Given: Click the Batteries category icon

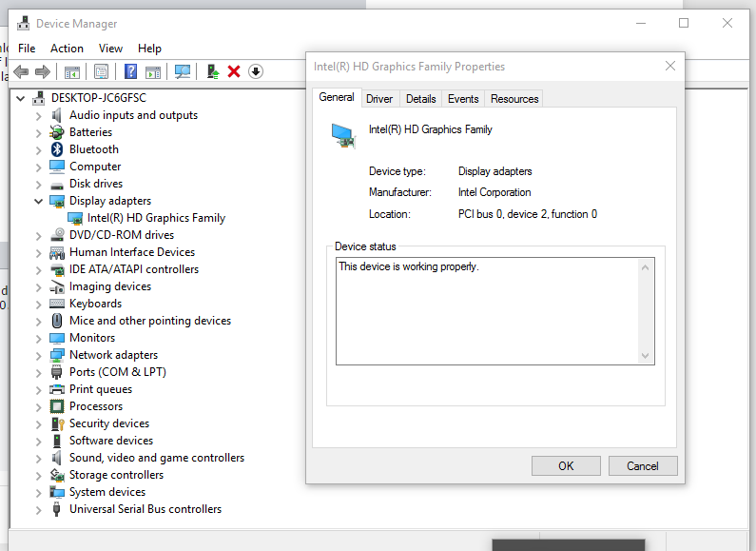Looking at the screenshot, I should point(57,132).
